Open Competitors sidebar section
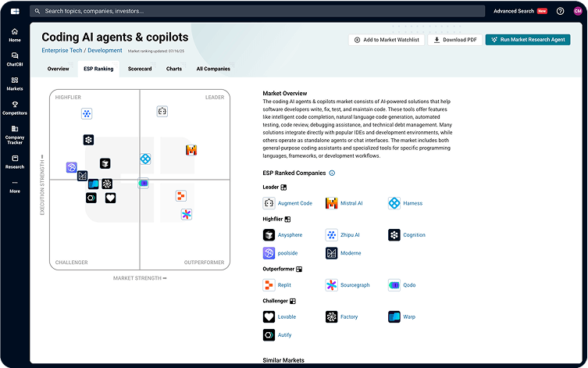This screenshot has height=368, width=588. pos(15,108)
